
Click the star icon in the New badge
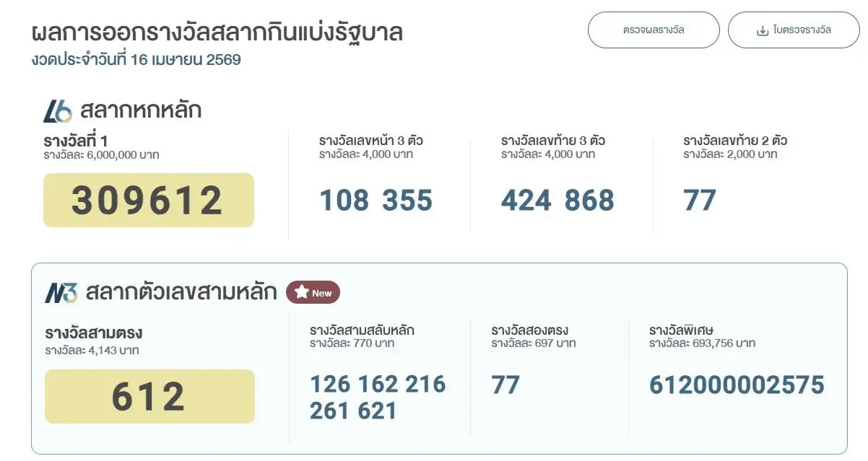301,292
